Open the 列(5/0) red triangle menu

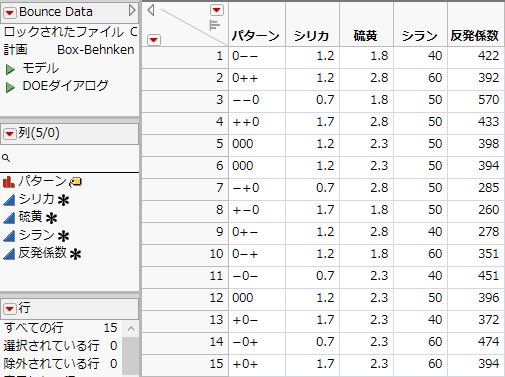coord(10,134)
